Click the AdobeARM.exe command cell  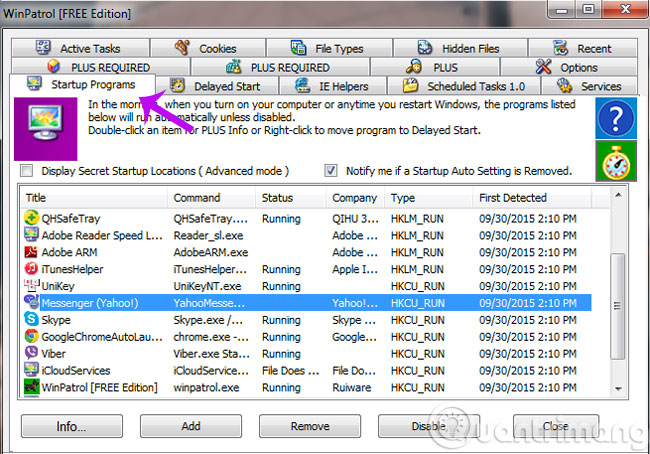pos(211,252)
